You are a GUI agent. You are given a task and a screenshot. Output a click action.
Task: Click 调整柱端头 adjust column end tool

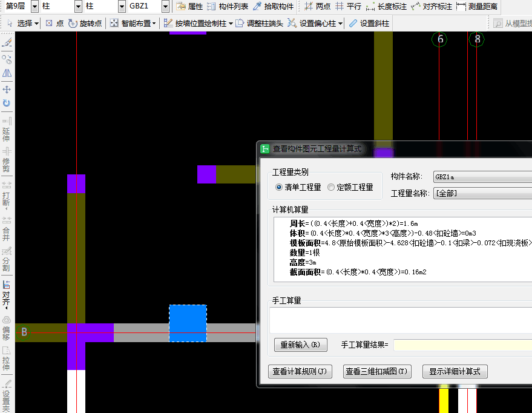[x=260, y=24]
